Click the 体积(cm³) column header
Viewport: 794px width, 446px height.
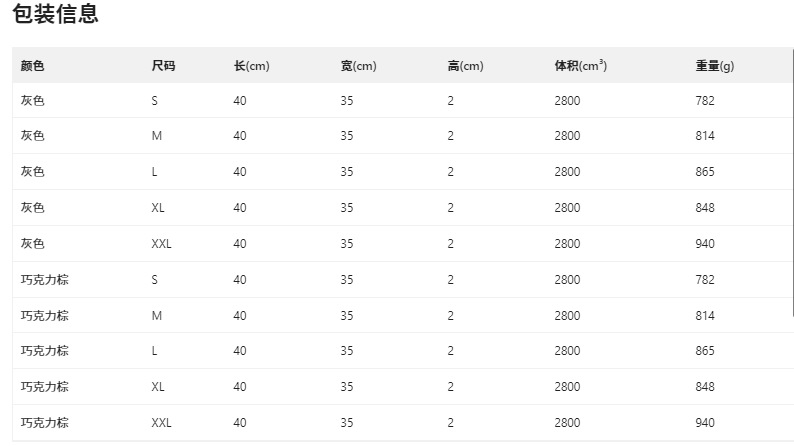tap(580, 66)
